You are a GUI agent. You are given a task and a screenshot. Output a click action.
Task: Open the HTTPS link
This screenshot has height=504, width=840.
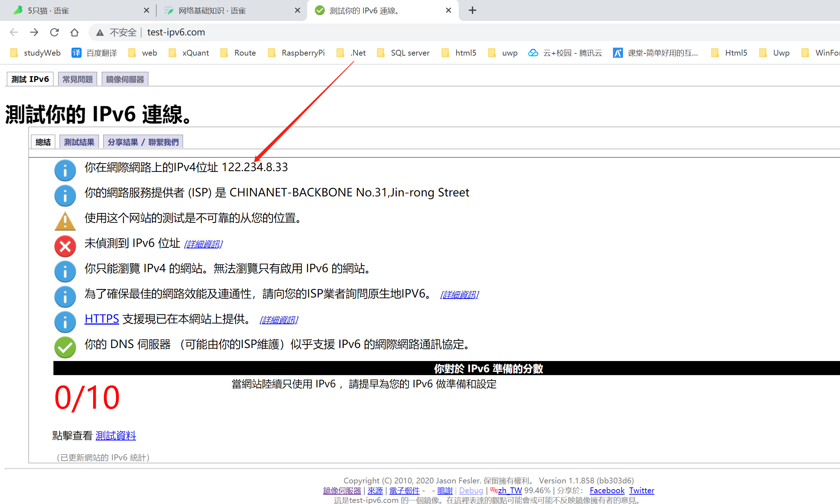(x=102, y=319)
